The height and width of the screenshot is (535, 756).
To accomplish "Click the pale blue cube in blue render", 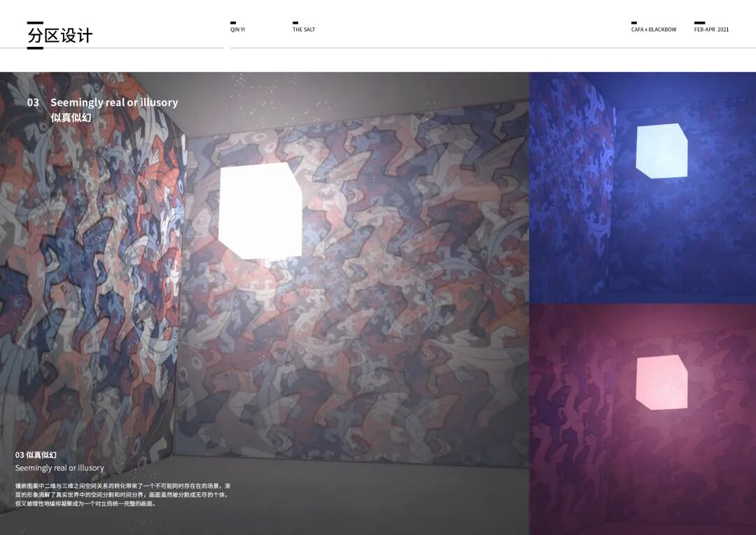I will click(x=661, y=151).
